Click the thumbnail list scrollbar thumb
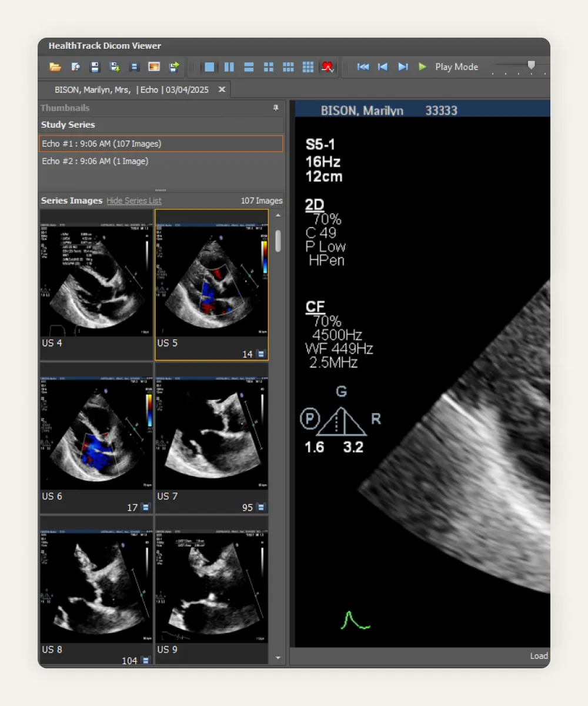The height and width of the screenshot is (706, 588). tap(278, 241)
